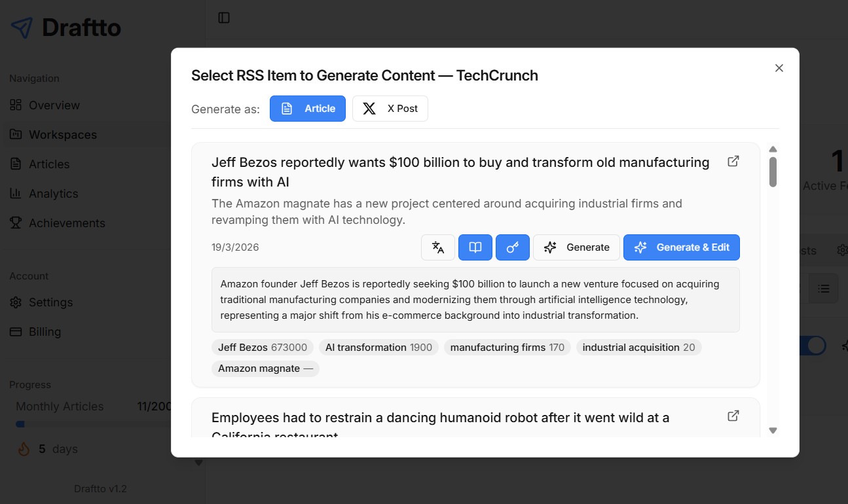Click the Amazon magnate description text
Screen dimensions: 848x504
coord(447,211)
